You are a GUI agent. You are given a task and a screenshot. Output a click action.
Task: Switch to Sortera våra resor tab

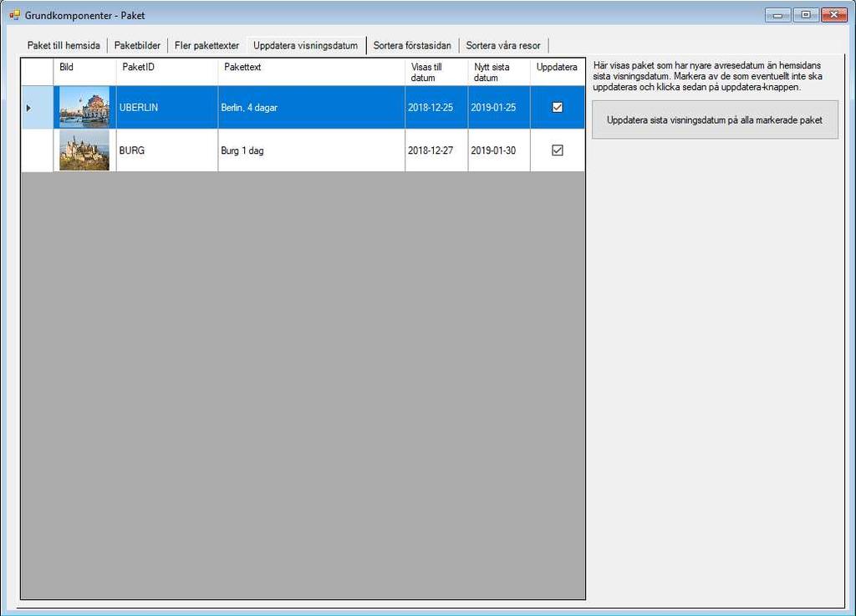(x=502, y=45)
